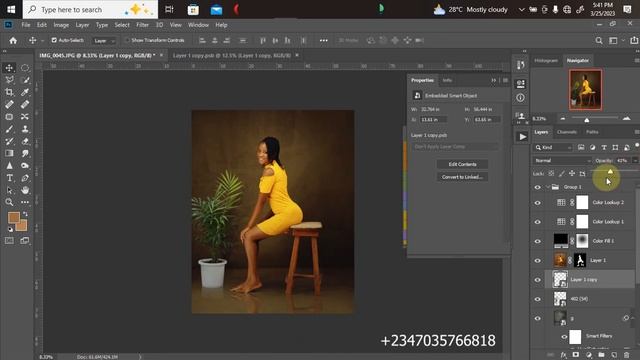Select the Eyedropper tool

(x=25, y=92)
